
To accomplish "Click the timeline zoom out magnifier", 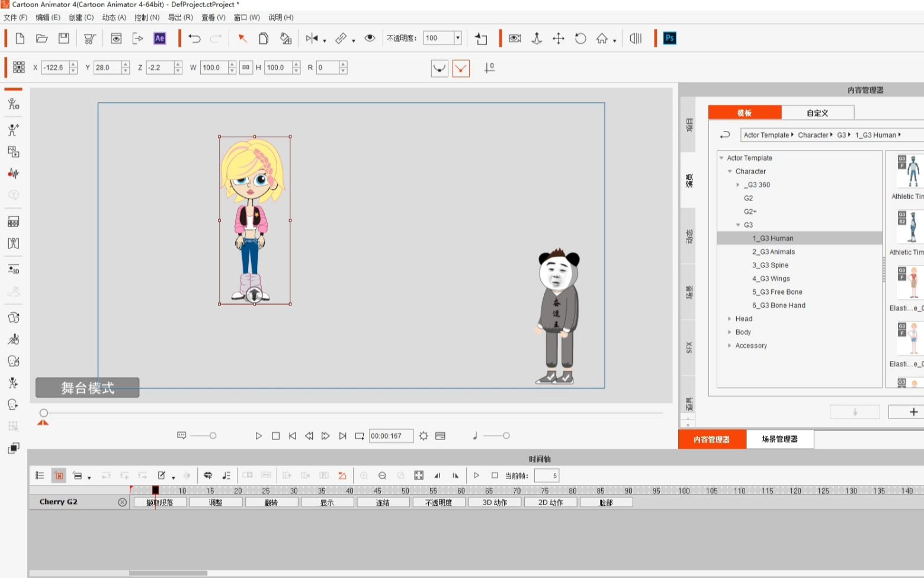I will pos(382,475).
